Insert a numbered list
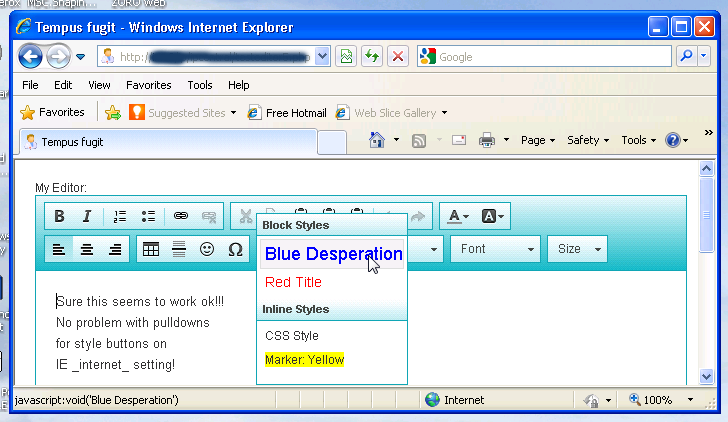This screenshot has height=422, width=728. [120, 216]
